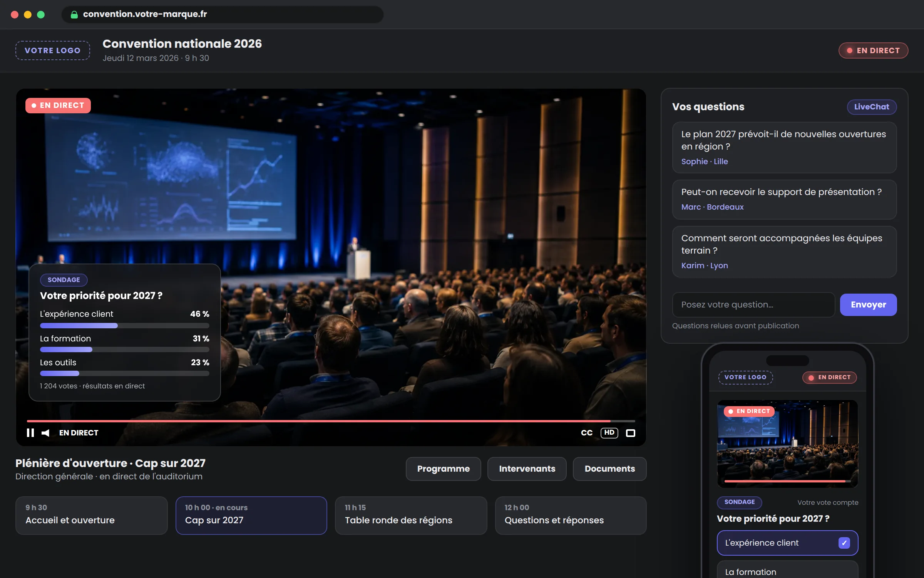This screenshot has width=924, height=578.
Task: Send question with the Envoyer button
Action: click(868, 304)
